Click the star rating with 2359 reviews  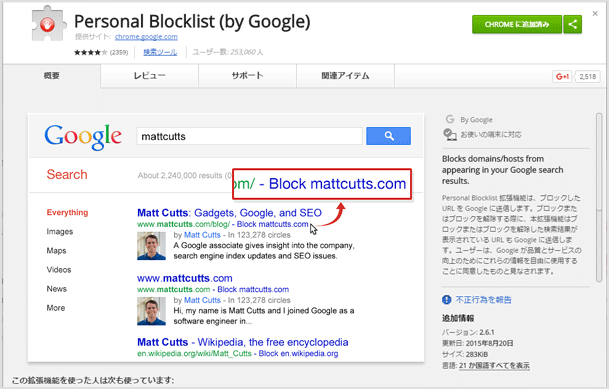101,52
